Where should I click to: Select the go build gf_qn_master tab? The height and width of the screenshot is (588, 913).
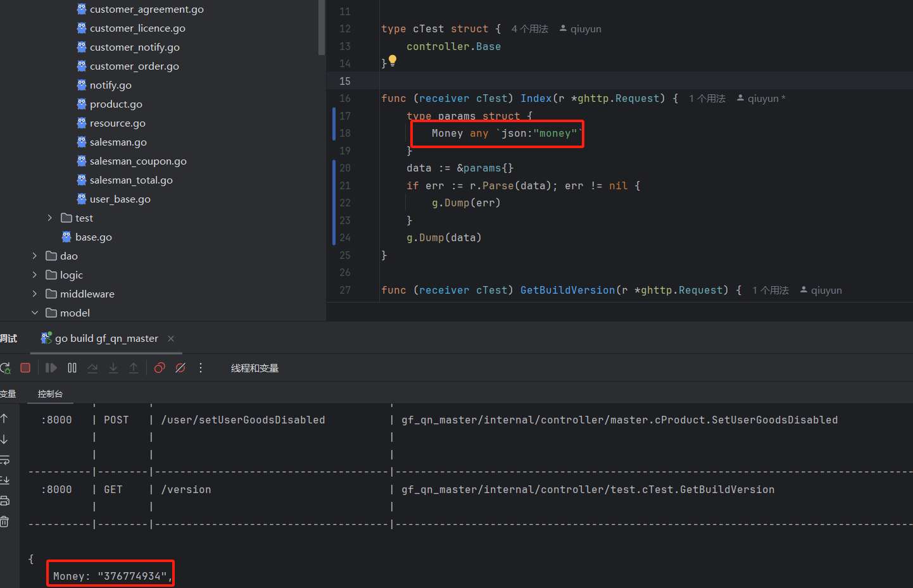pos(106,339)
